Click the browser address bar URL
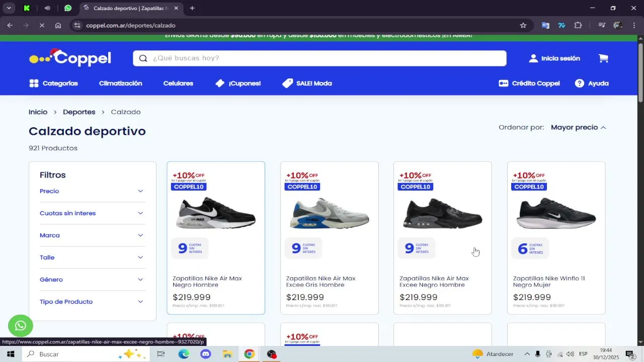 click(131, 25)
